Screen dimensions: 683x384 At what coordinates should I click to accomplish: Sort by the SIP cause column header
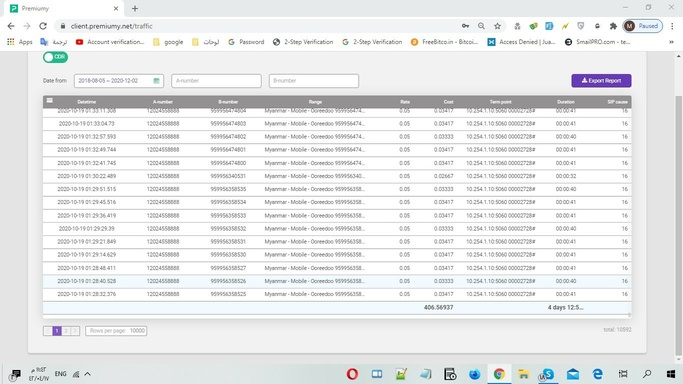click(x=618, y=102)
